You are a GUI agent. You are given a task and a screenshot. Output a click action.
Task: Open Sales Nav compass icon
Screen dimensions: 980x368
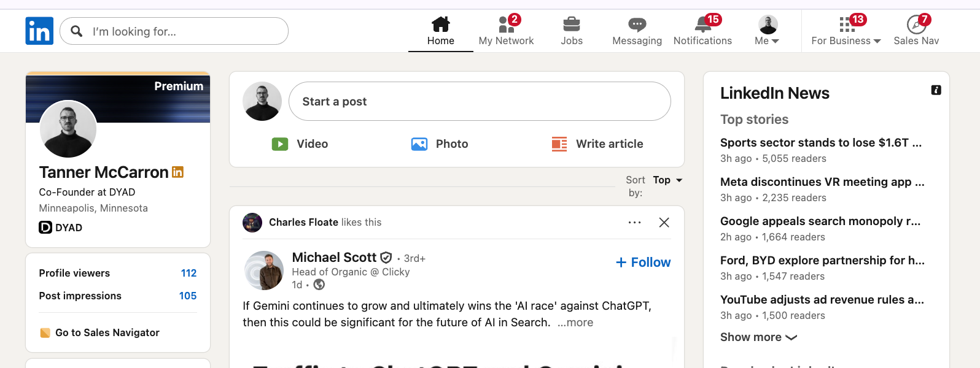click(x=916, y=25)
